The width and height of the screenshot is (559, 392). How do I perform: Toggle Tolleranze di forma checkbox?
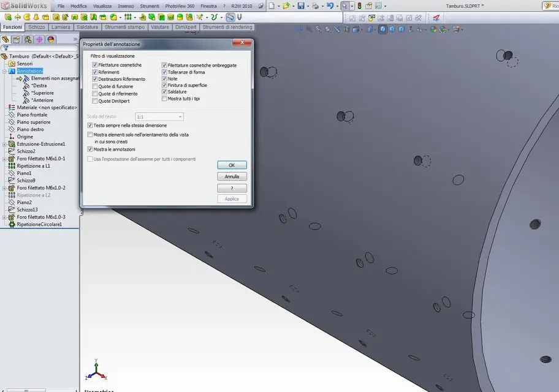[x=164, y=72]
